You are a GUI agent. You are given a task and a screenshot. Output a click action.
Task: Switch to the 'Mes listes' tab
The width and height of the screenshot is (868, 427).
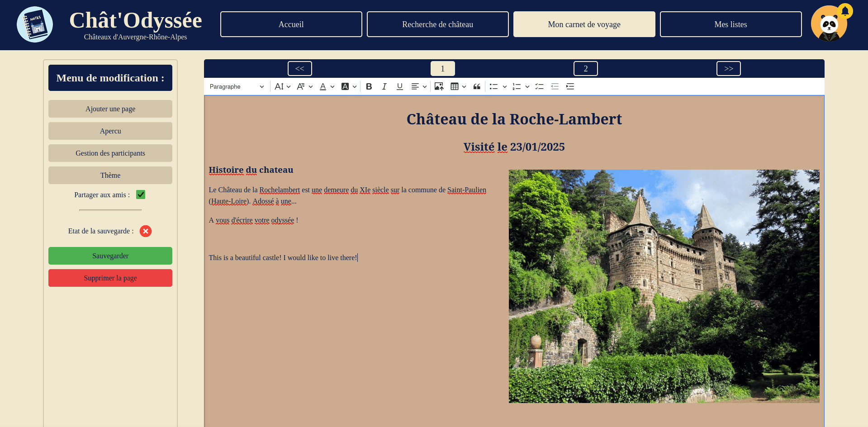[x=730, y=24]
